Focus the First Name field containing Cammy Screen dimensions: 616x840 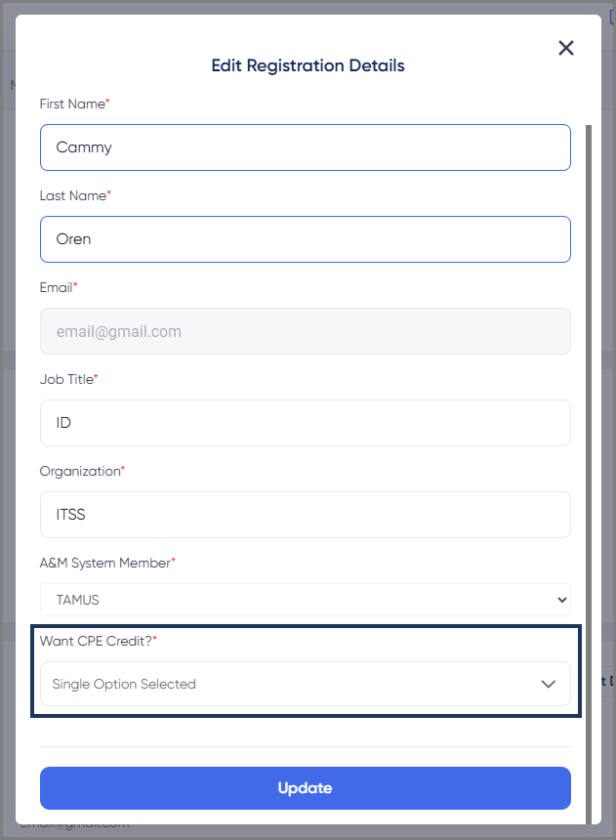click(x=305, y=147)
